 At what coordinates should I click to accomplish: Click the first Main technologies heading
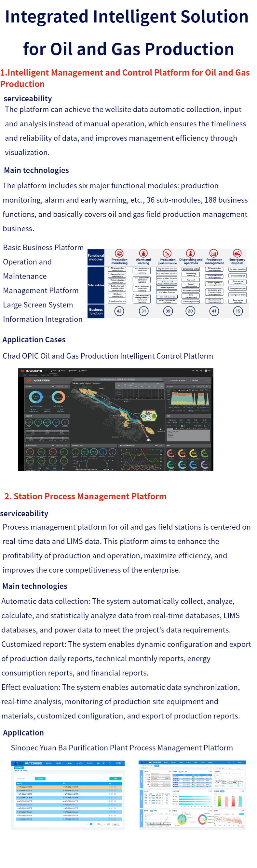point(36,170)
